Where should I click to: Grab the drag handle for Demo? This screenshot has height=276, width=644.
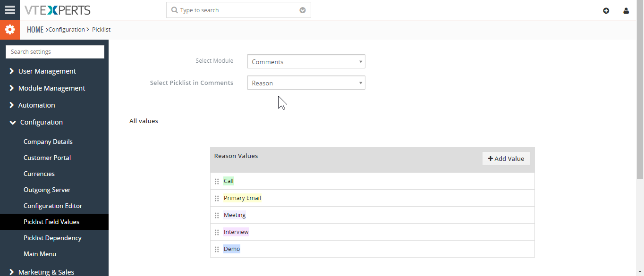click(217, 249)
